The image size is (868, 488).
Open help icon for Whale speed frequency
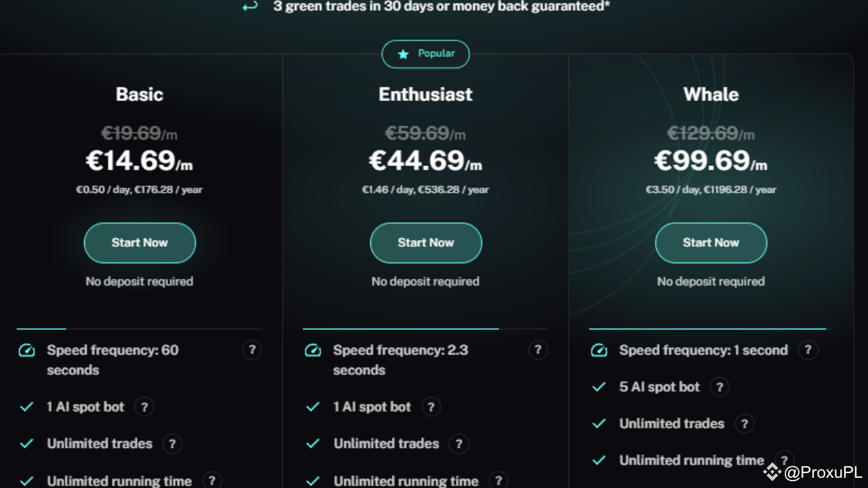[808, 350]
